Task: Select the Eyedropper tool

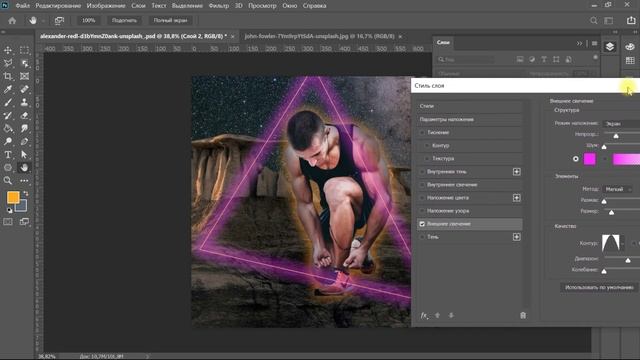Action: pyautogui.click(x=8, y=89)
